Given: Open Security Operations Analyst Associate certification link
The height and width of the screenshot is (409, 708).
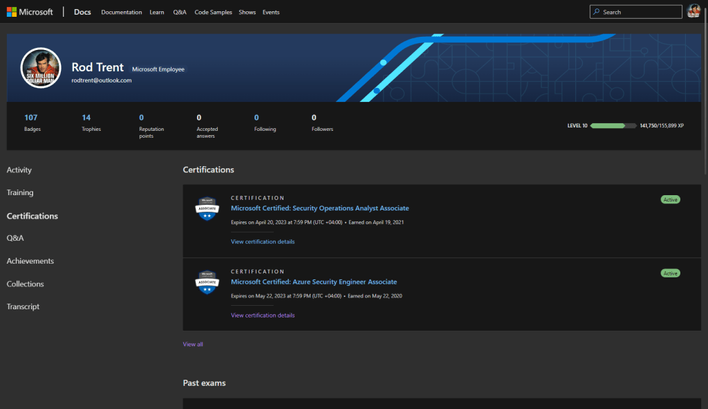Looking at the screenshot, I should pyautogui.click(x=320, y=208).
